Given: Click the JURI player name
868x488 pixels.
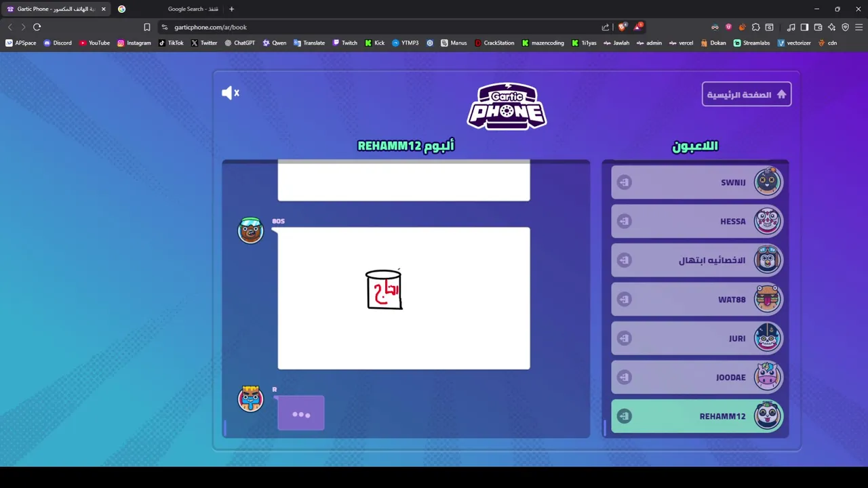Looking at the screenshot, I should [737, 338].
